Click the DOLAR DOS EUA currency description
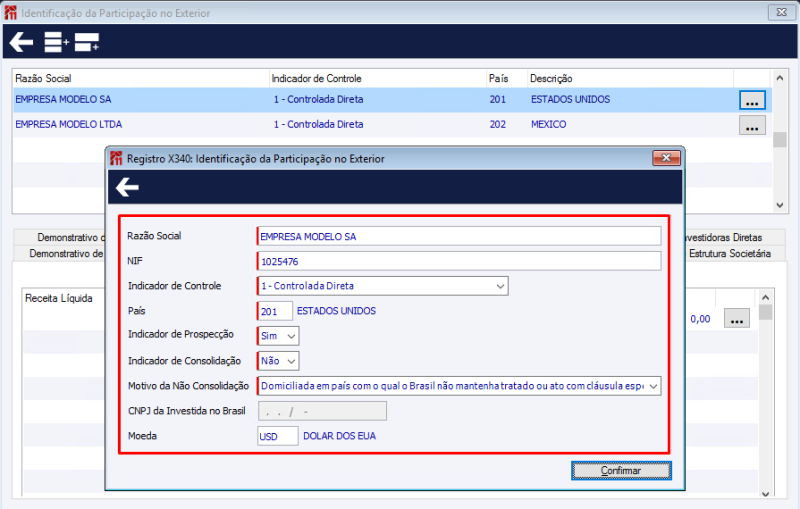 [339, 436]
